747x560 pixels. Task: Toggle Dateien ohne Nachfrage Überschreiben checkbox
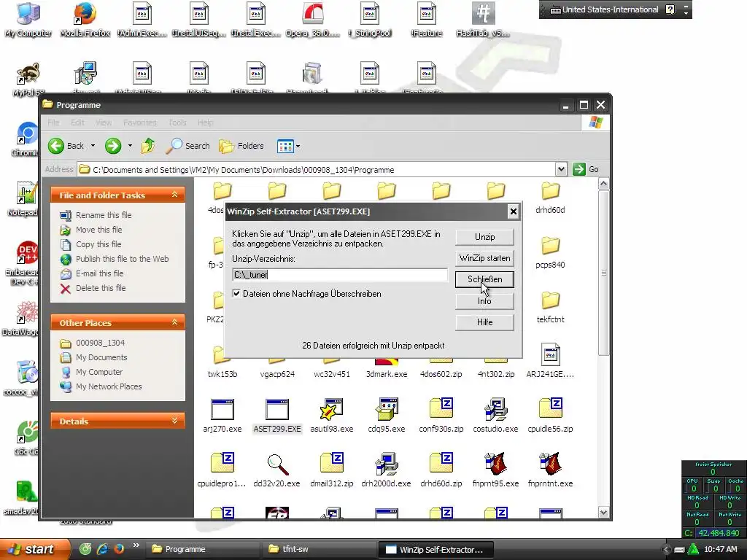pyautogui.click(x=236, y=294)
